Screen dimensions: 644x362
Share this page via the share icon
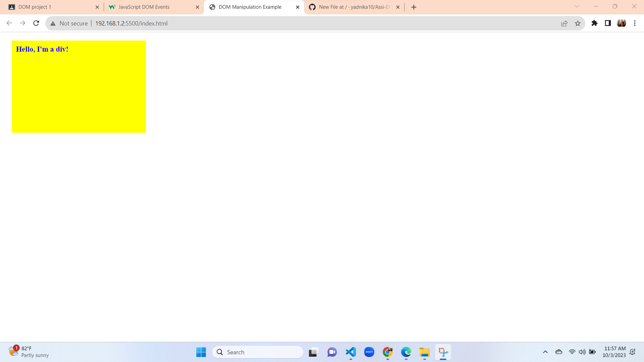(564, 23)
